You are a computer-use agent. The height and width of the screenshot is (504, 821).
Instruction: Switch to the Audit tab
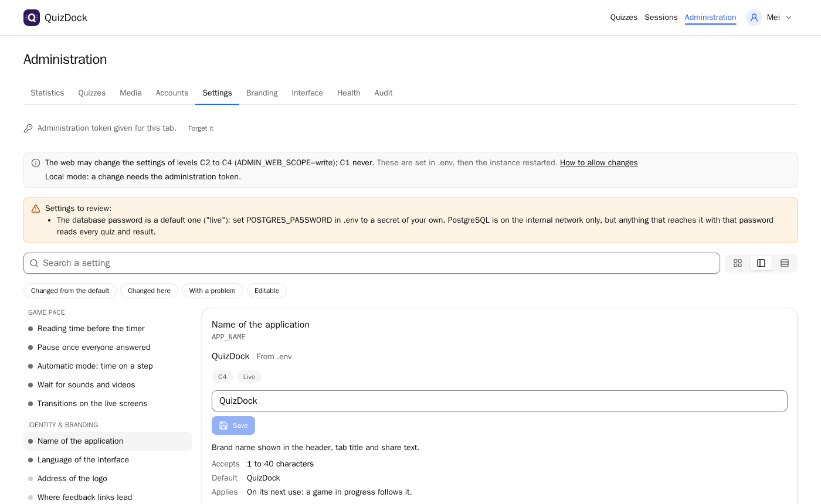[x=384, y=93]
